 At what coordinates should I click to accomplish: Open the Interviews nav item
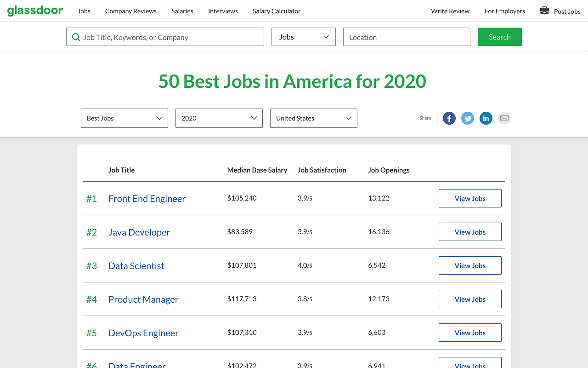coord(223,11)
